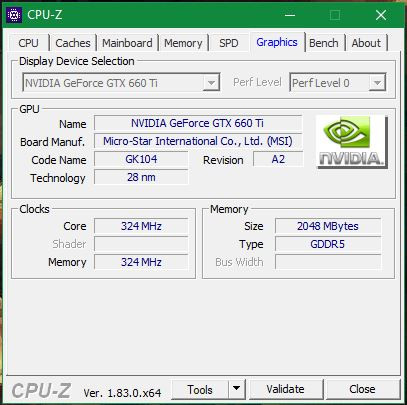Click the GPU Name field

click(x=198, y=123)
